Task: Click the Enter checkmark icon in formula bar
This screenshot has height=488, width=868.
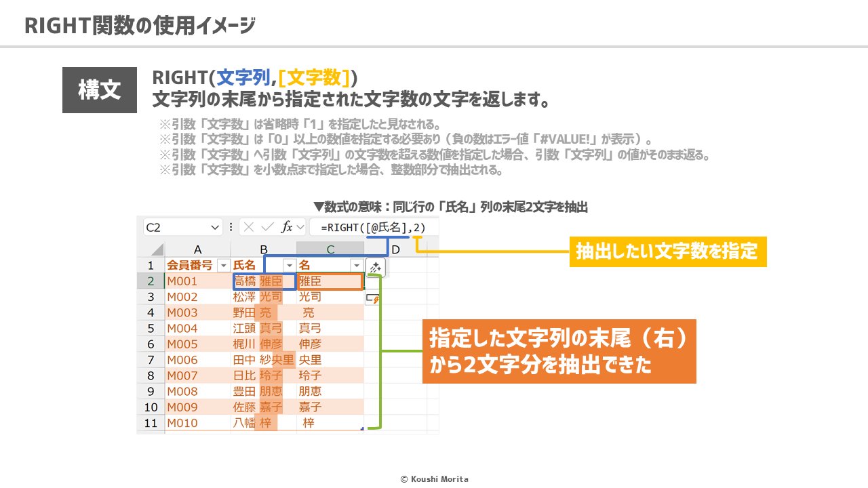Action: 267,228
